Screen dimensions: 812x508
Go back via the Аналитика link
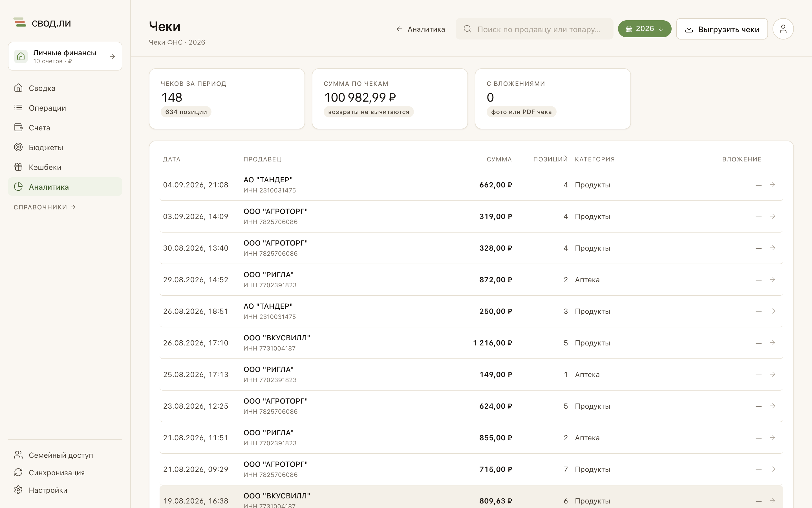click(420, 29)
